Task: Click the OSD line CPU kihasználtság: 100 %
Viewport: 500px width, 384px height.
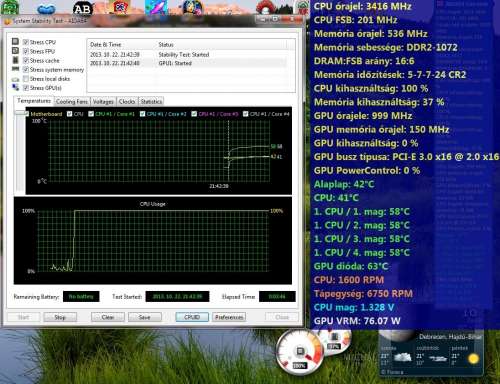Action: (x=371, y=88)
